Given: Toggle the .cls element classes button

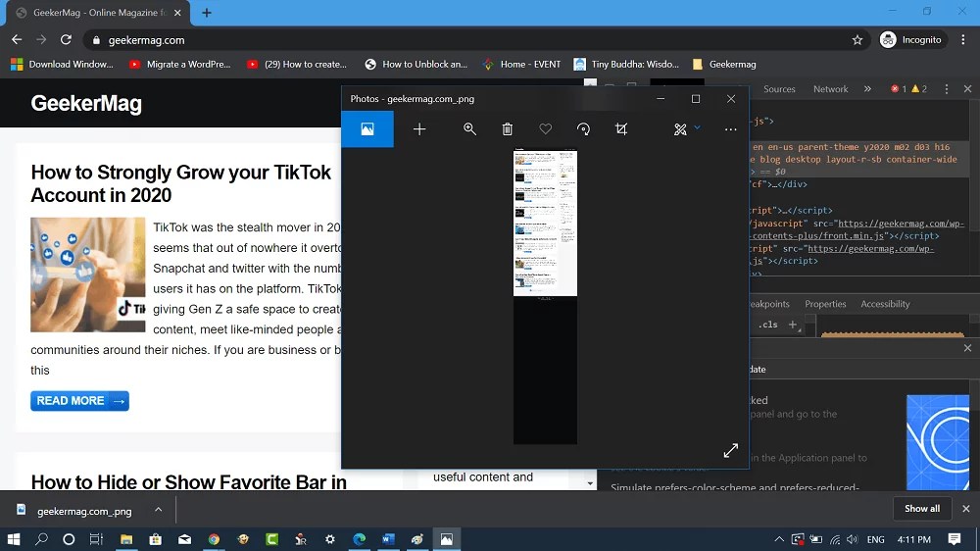Looking at the screenshot, I should (767, 325).
